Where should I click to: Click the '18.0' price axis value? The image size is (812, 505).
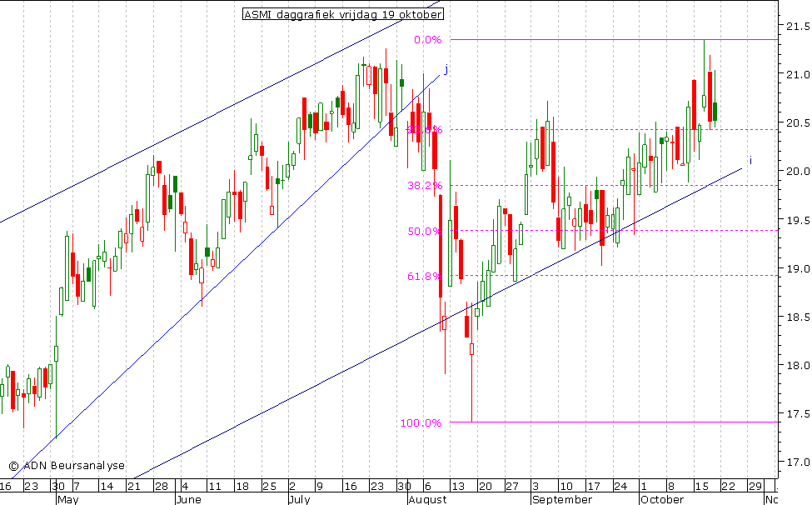pyautogui.click(x=798, y=365)
